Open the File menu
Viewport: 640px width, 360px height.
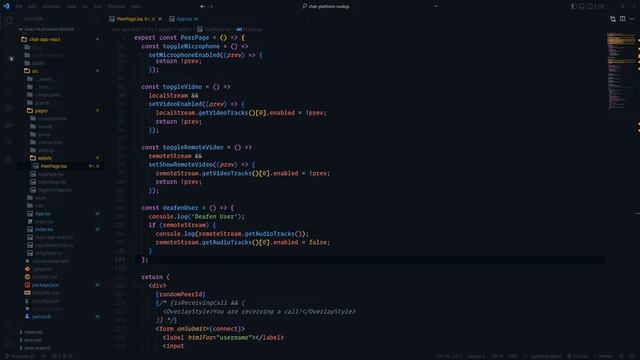19,7
